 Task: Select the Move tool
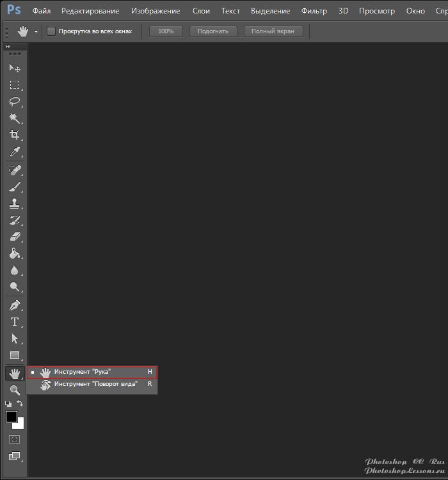pyautogui.click(x=15, y=68)
